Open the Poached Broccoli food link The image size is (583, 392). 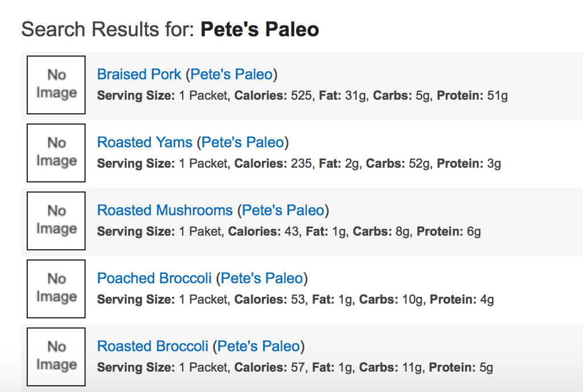point(154,278)
